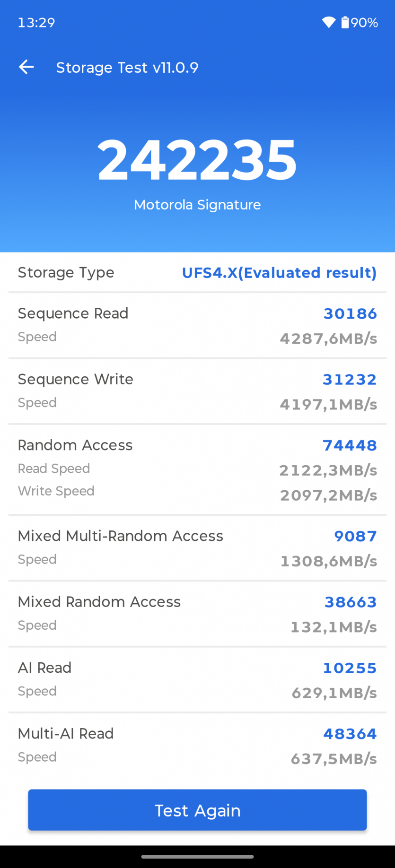
Task: Tap the Storage Type label
Action: tap(66, 273)
